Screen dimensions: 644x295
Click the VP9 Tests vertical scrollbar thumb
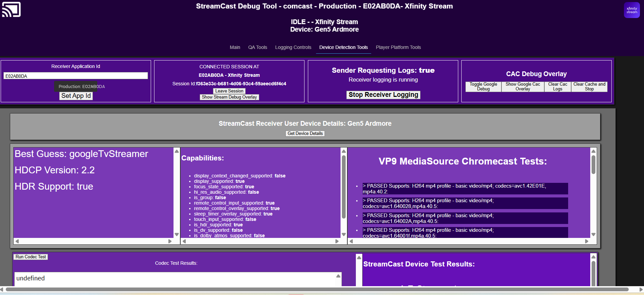[x=593, y=164]
